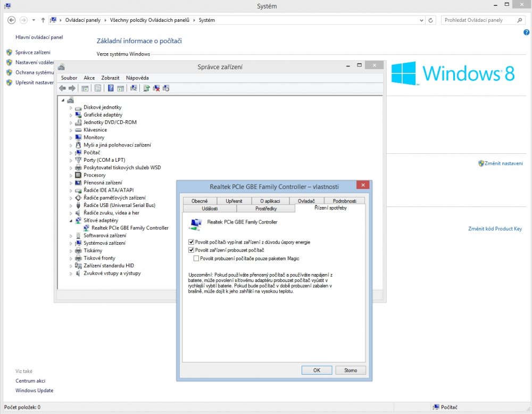Open Nápověda menu
532x414 pixels.
(x=137, y=78)
